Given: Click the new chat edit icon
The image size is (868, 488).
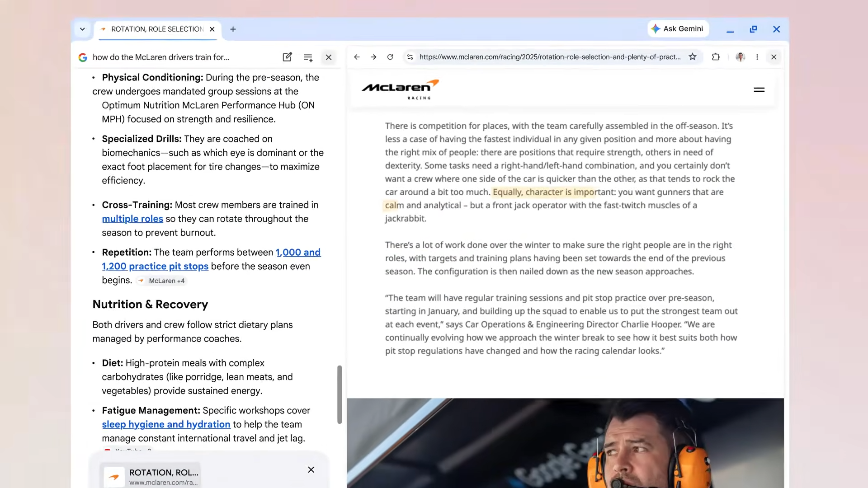Looking at the screenshot, I should click(x=287, y=57).
